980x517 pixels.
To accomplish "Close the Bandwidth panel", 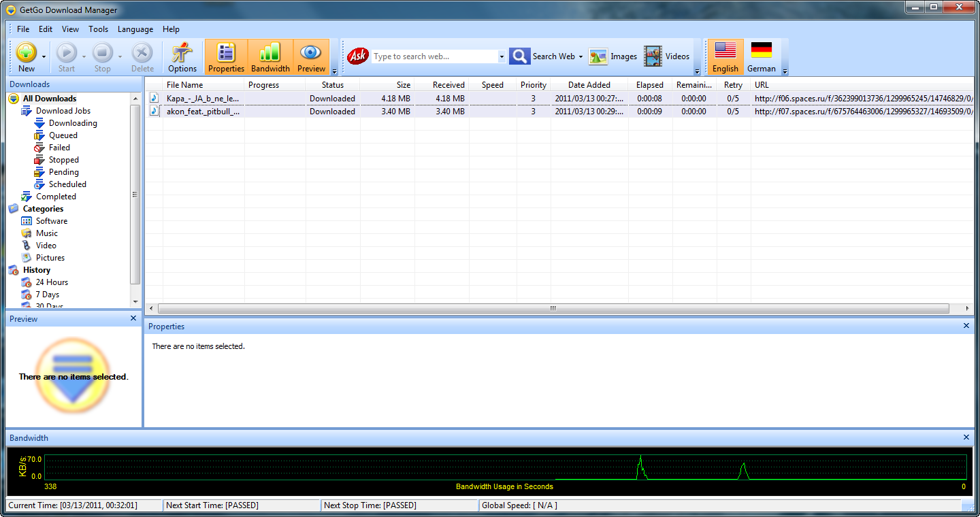I will 966,437.
